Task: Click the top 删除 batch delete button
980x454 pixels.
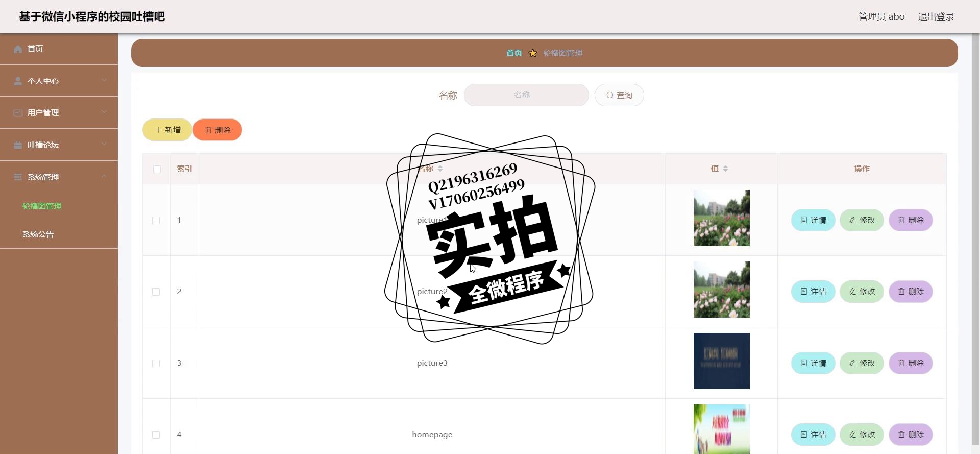Action: tap(217, 130)
